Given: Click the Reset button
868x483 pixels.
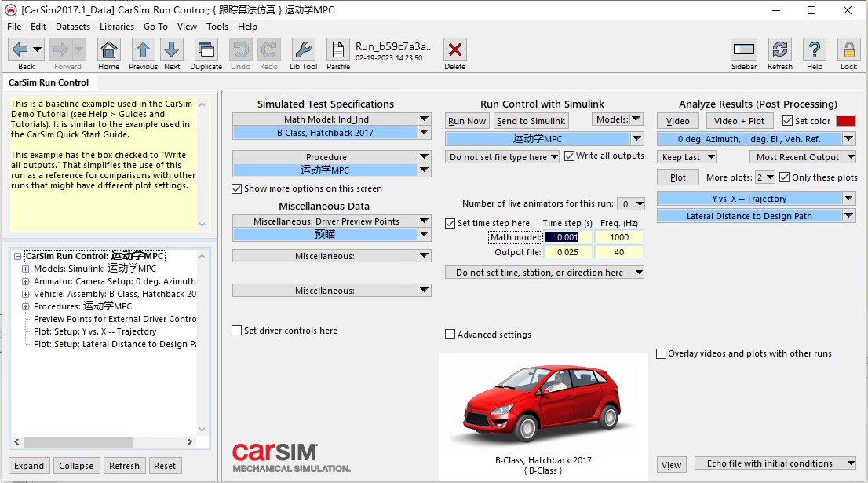Looking at the screenshot, I should [165, 466].
